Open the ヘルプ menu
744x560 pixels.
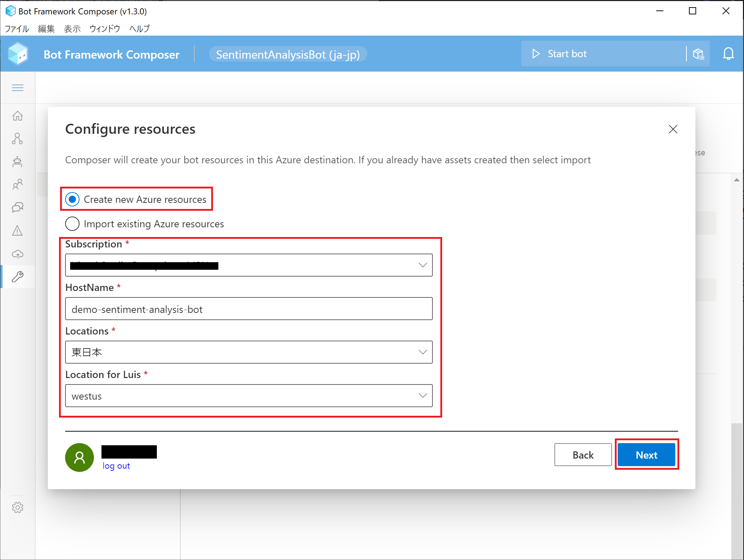140,29
